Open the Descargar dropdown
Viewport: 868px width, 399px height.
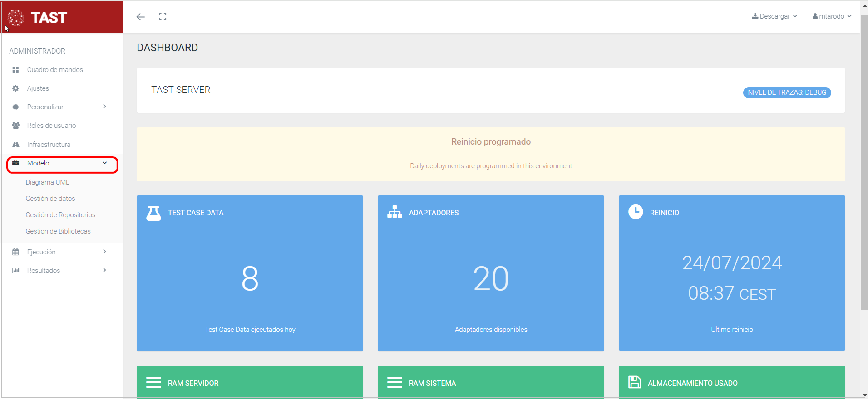pyautogui.click(x=774, y=16)
